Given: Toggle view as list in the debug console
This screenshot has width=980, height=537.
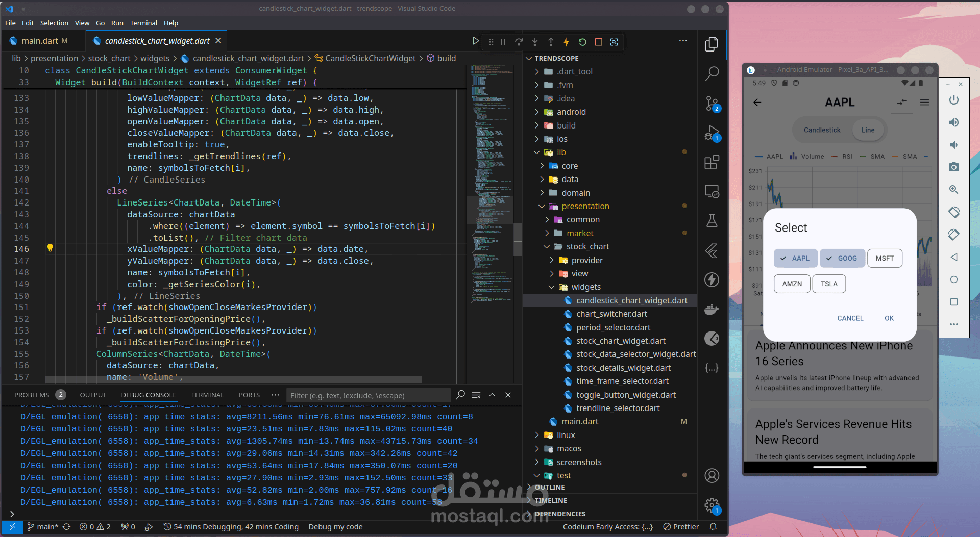Looking at the screenshot, I should coord(476,395).
